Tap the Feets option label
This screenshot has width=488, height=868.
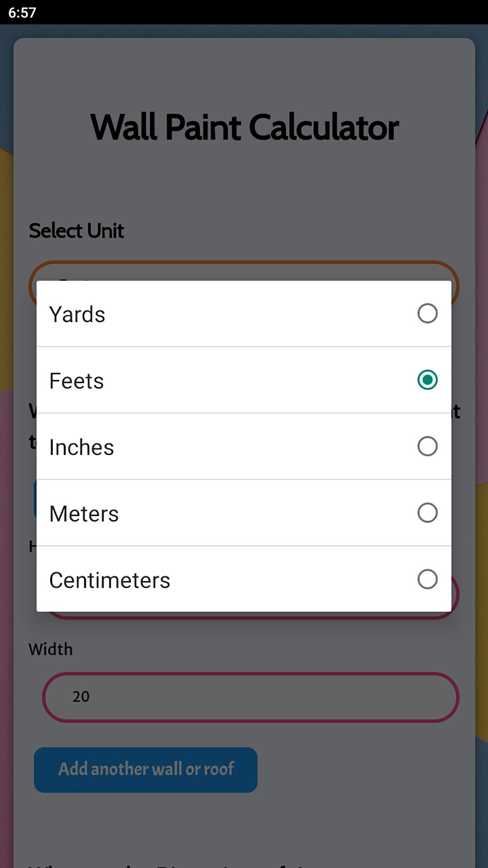click(76, 381)
